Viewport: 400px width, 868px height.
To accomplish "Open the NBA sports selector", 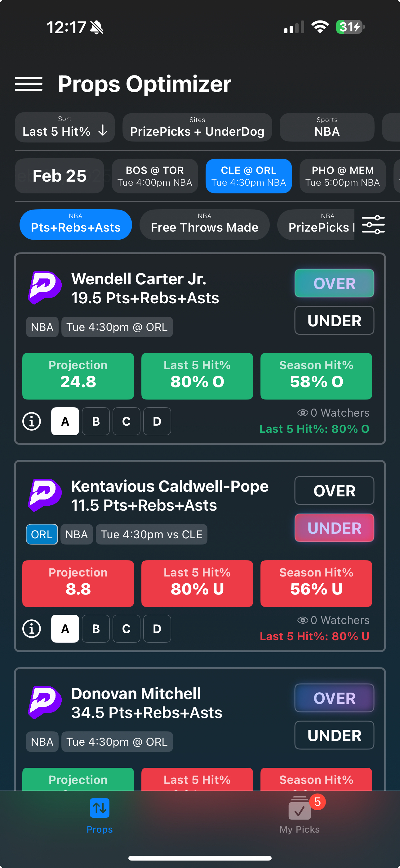I will (x=327, y=127).
